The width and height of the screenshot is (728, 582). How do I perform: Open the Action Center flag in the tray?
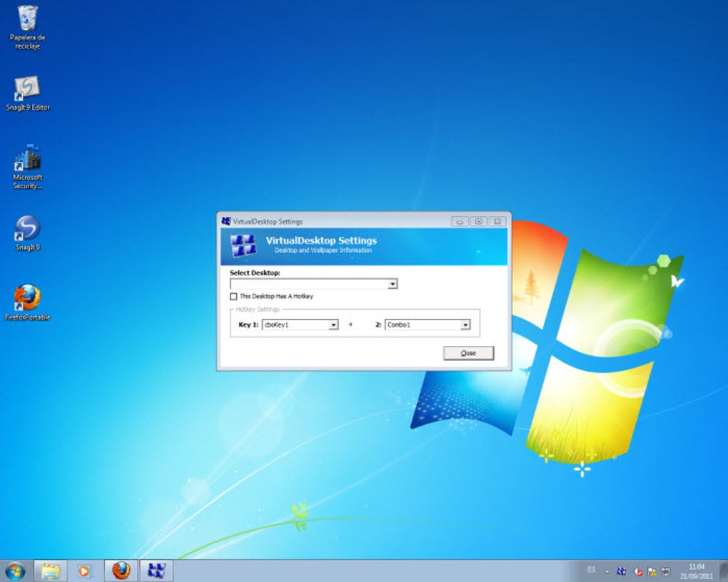pyautogui.click(x=652, y=571)
